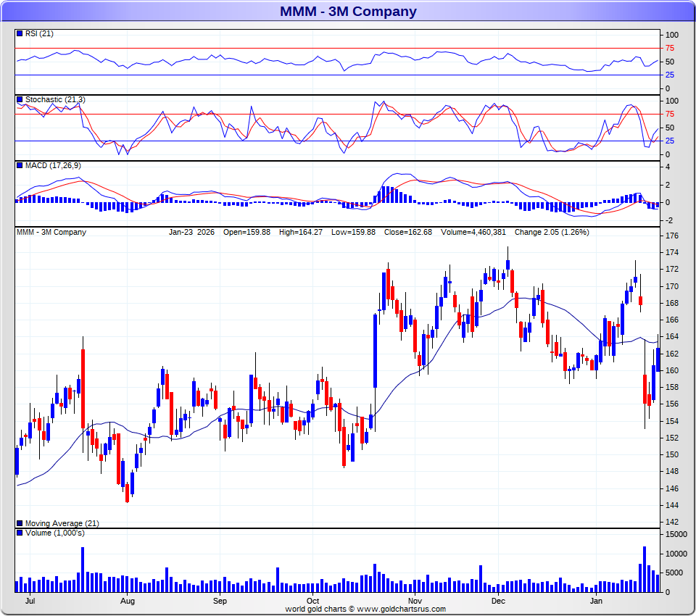Click the Low=159.88 value
Screen dimensions: 696x616
pyautogui.click(x=353, y=232)
